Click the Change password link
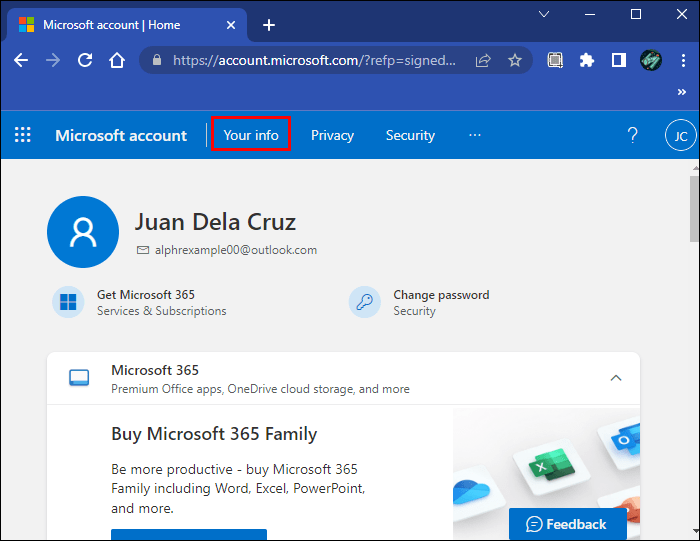The image size is (700, 541). coord(441,295)
